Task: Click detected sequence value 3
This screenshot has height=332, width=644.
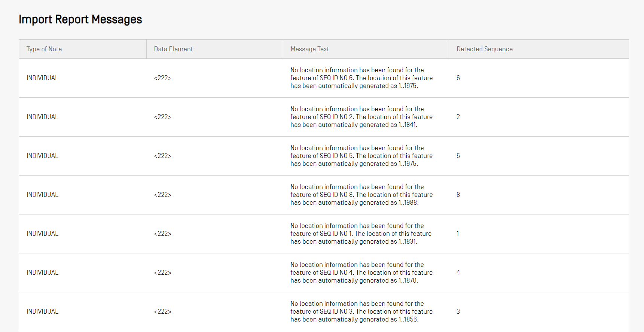Action: [x=458, y=311]
